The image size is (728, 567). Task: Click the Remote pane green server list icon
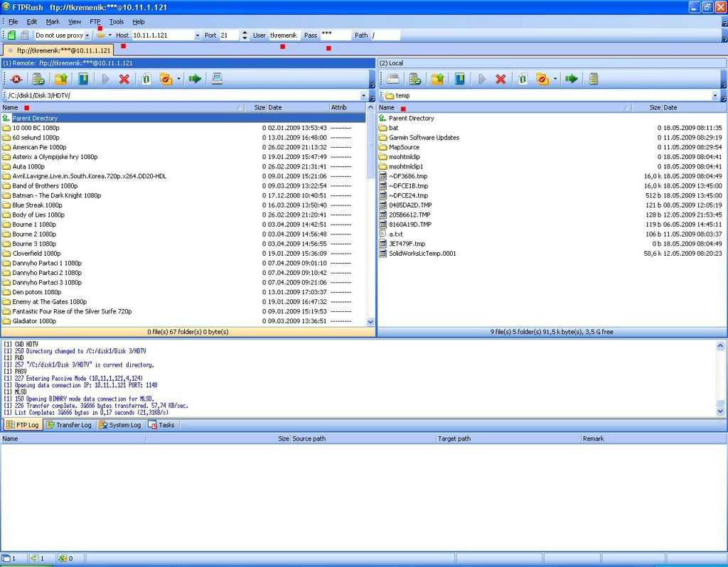[x=38, y=80]
